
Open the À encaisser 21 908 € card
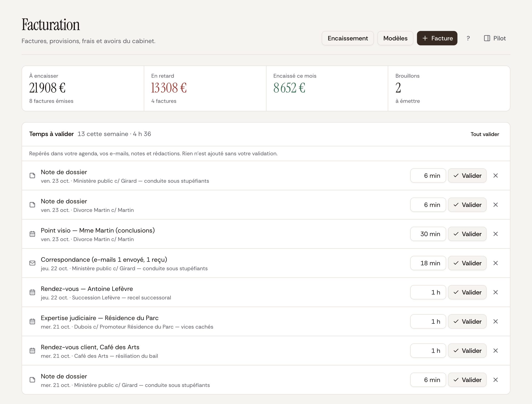coord(83,89)
